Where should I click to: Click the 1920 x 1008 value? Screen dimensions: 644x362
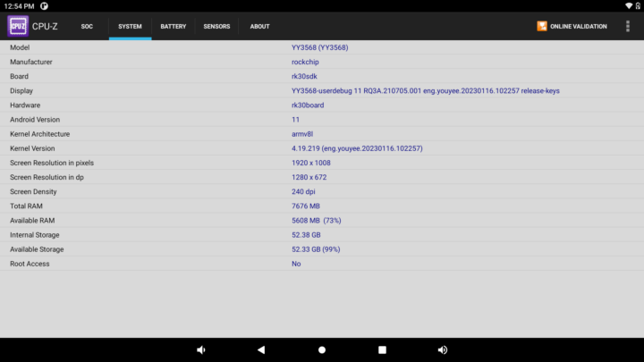tap(311, 163)
